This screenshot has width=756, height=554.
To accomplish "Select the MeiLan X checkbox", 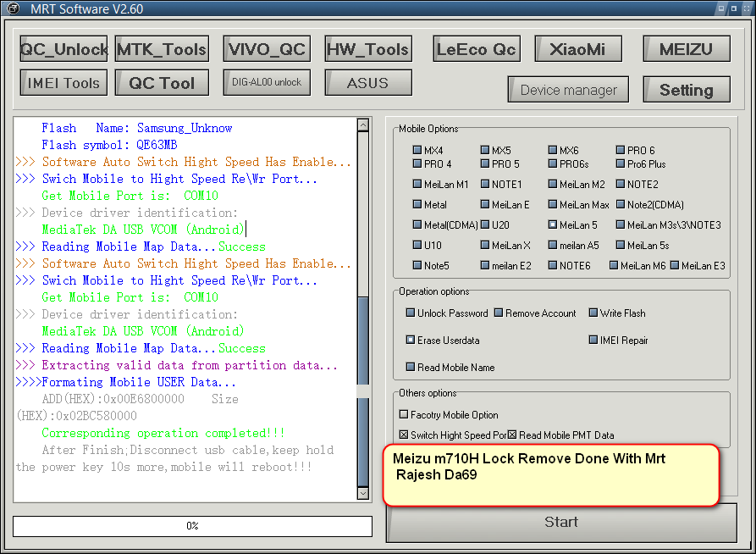I will click(x=485, y=245).
